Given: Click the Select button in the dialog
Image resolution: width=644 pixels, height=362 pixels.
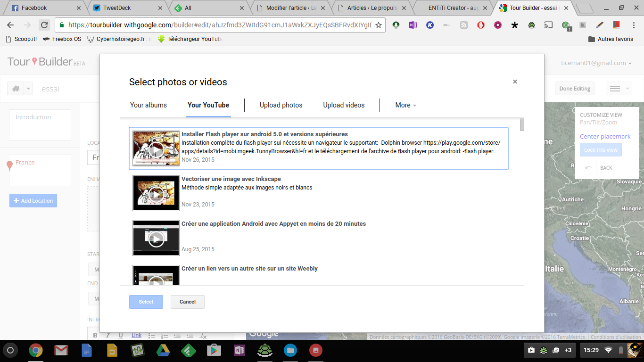Looking at the screenshot, I should (146, 302).
